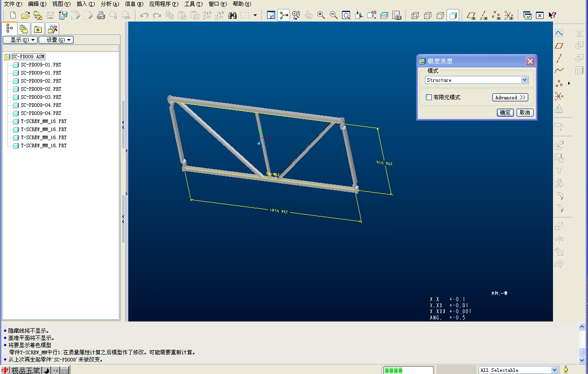588x374 pixels.
Task: Click the binoculars find tool
Action: [x=232, y=15]
